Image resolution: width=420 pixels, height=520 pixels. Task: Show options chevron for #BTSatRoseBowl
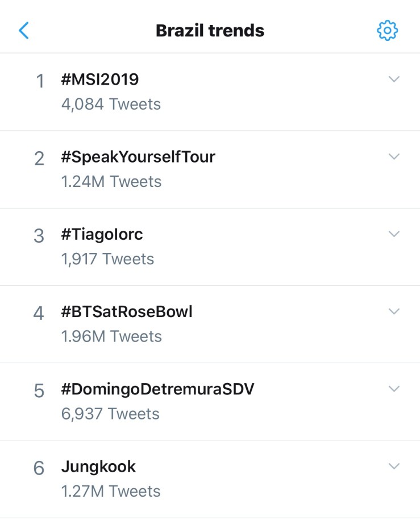[x=394, y=311]
